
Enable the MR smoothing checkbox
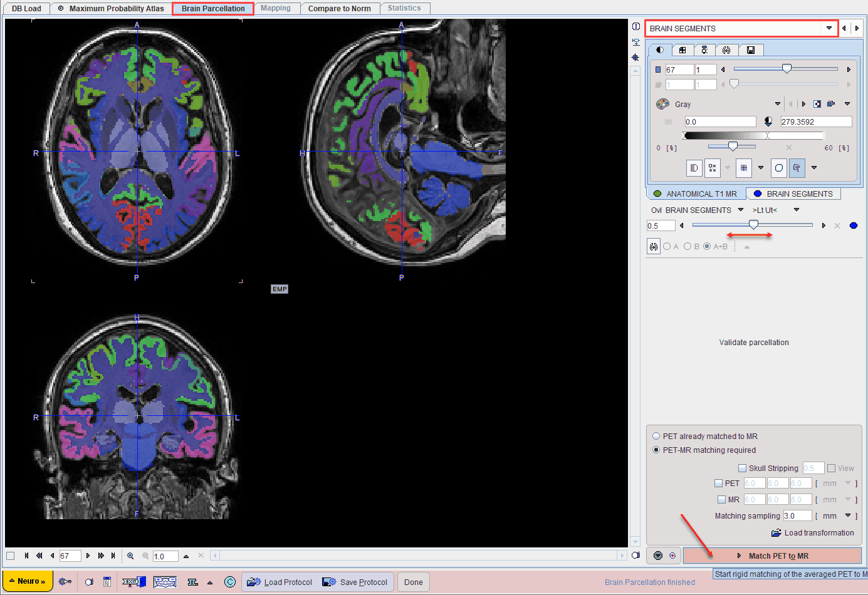point(722,499)
